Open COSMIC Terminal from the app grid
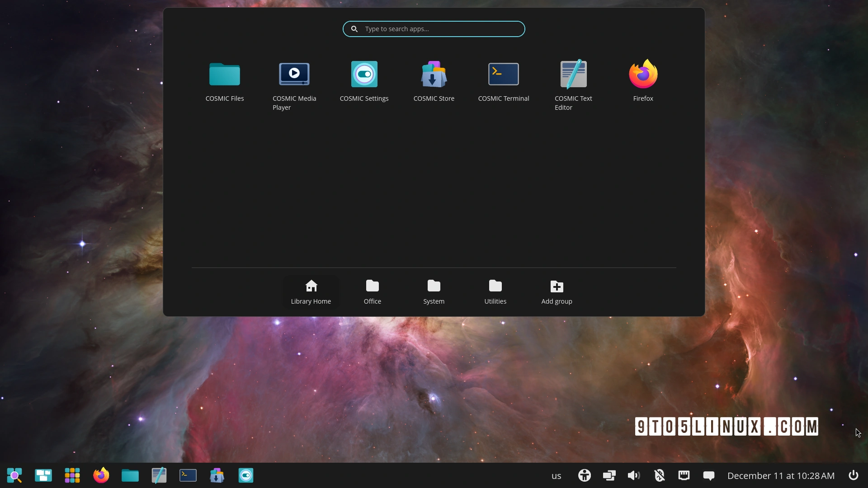This screenshot has height=488, width=868. coord(504,81)
